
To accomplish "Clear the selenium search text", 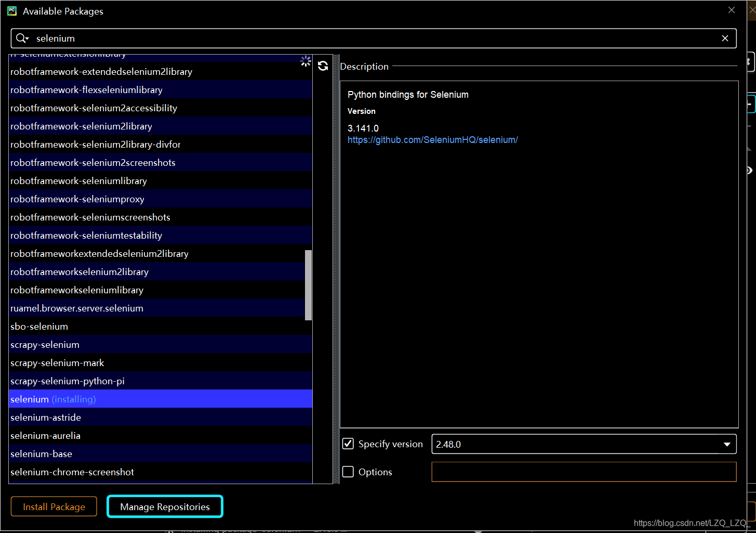I will [x=725, y=38].
